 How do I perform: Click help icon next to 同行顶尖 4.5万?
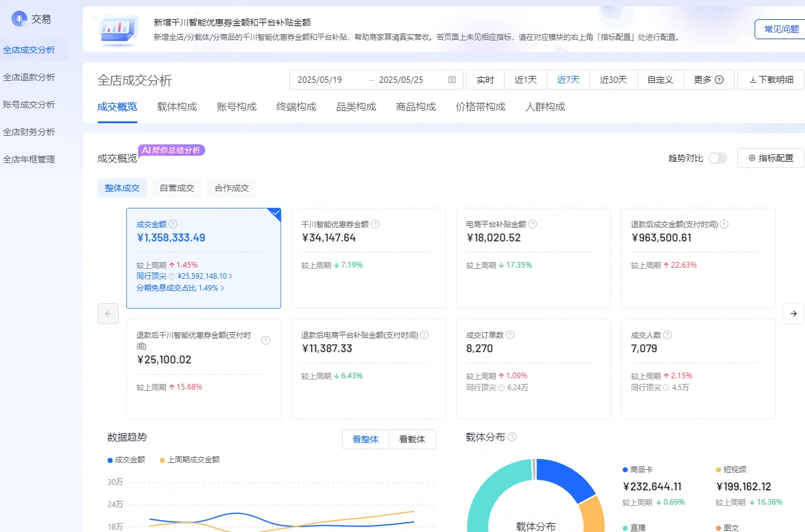(666, 388)
